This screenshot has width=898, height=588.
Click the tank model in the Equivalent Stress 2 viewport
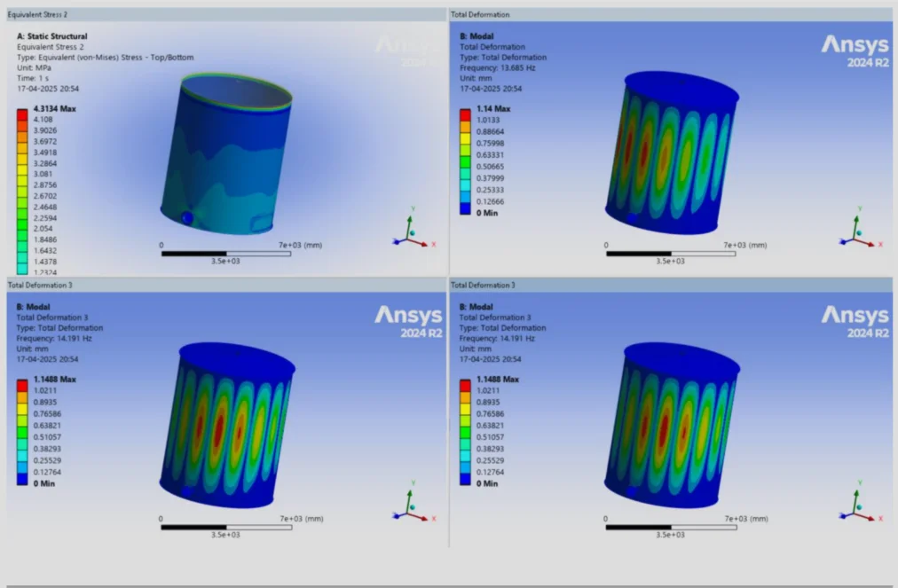tap(227, 154)
